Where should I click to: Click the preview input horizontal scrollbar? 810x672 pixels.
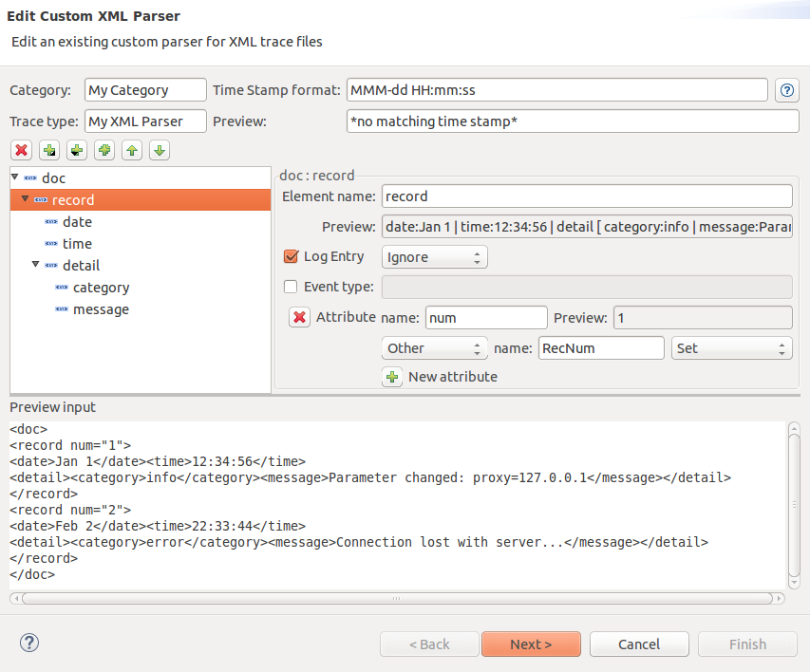point(399,599)
